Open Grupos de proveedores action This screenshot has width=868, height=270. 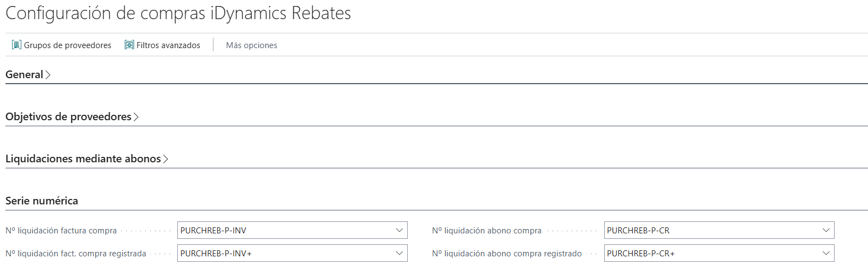(x=62, y=45)
